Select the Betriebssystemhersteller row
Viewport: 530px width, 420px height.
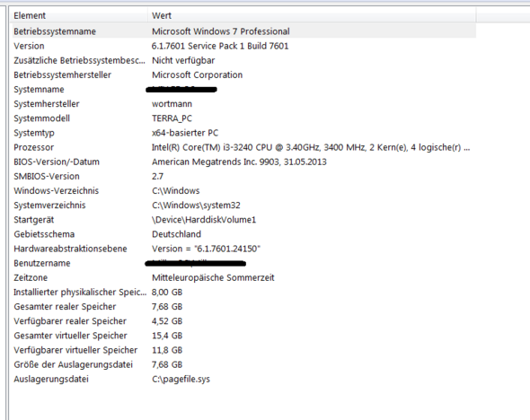[243, 75]
